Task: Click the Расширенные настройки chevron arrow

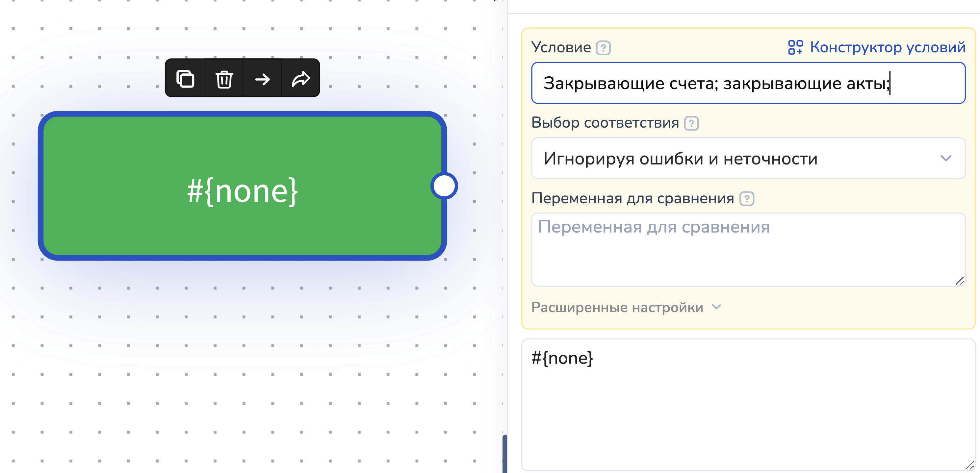Action: click(x=716, y=307)
